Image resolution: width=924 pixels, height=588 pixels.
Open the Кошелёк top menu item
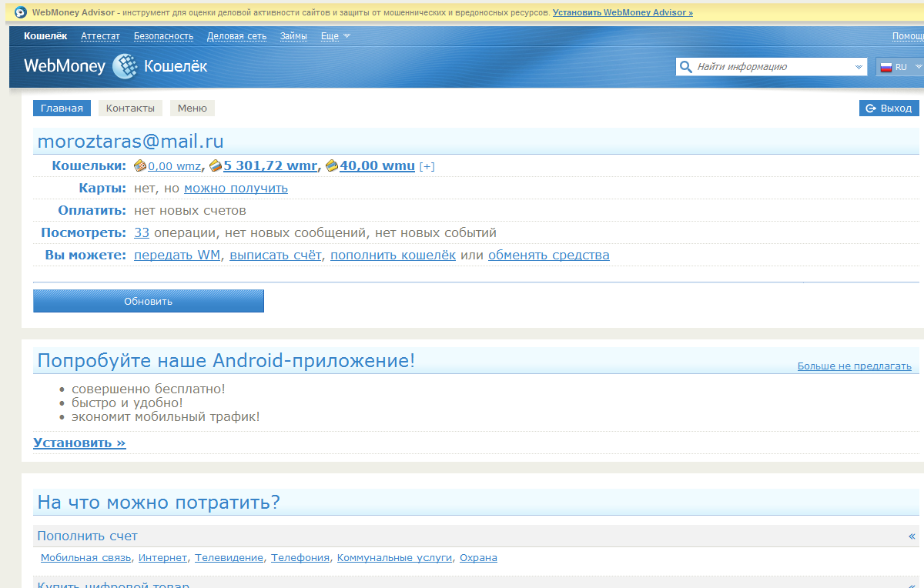[x=45, y=36]
